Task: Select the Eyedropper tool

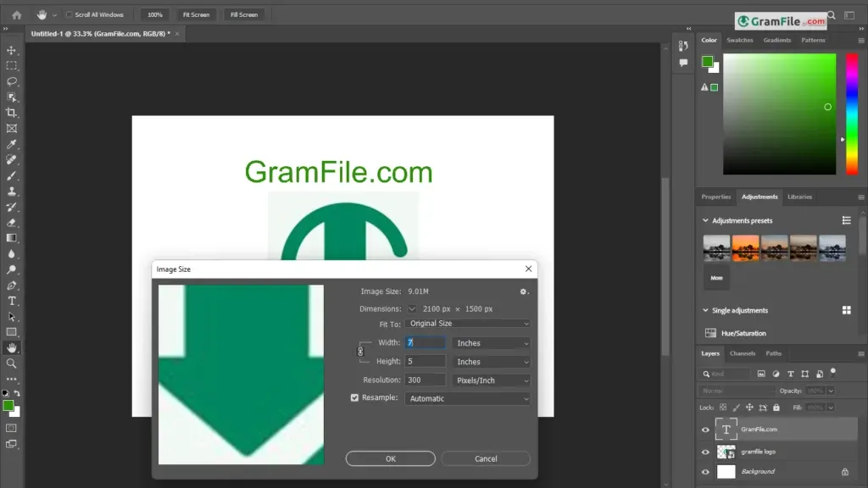Action: tap(12, 144)
